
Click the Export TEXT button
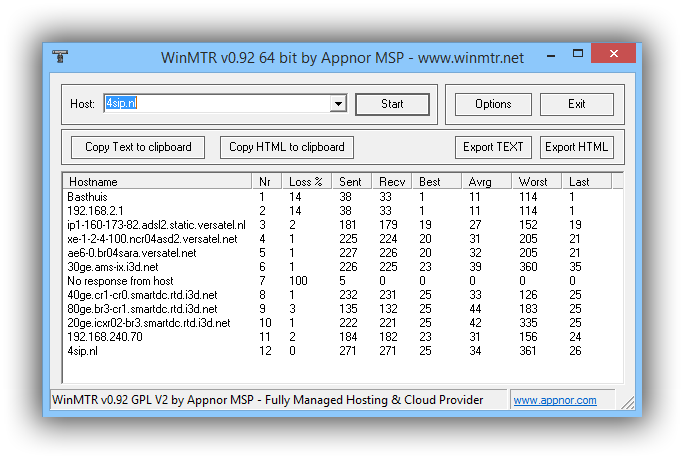pyautogui.click(x=493, y=147)
